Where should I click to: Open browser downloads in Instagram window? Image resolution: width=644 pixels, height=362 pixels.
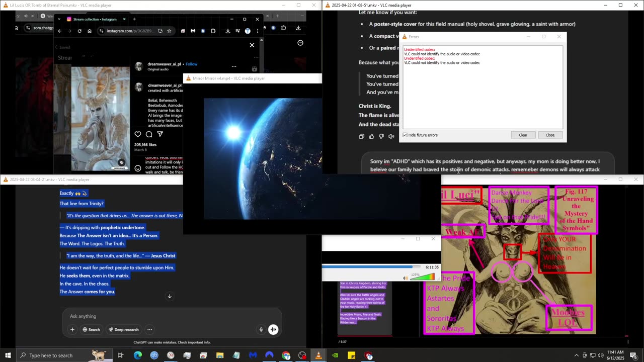(x=228, y=31)
